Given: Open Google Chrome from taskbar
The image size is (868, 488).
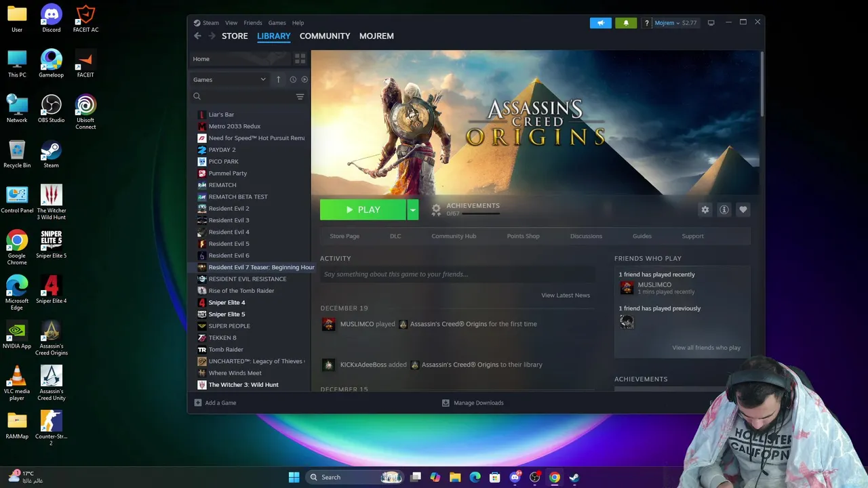Looking at the screenshot, I should [555, 477].
